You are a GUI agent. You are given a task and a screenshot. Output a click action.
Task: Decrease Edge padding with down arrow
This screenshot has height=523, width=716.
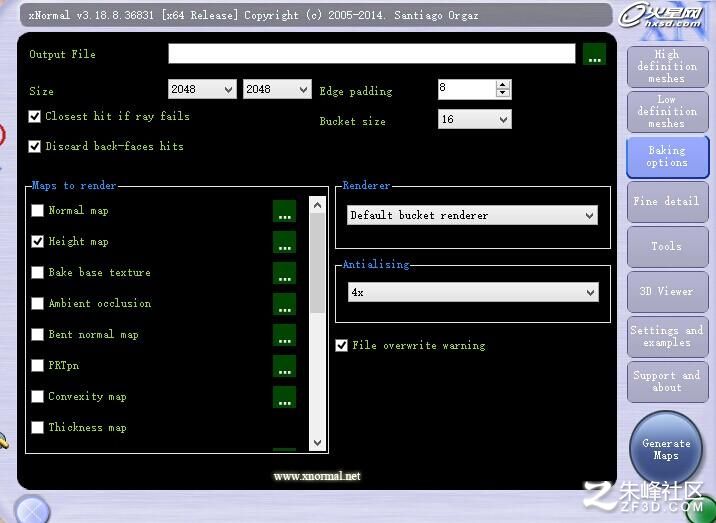tap(503, 93)
